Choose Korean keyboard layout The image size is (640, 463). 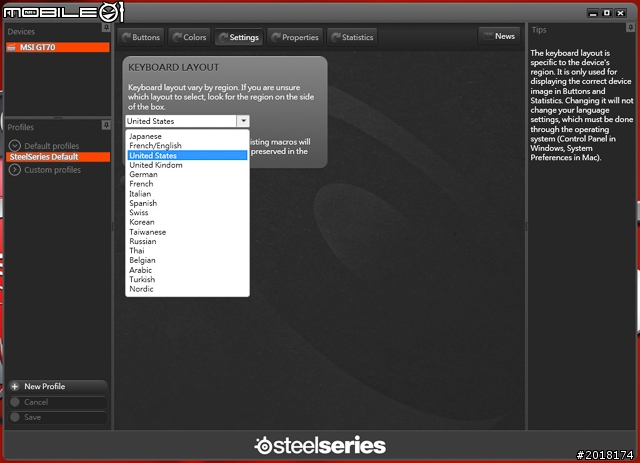(187, 222)
